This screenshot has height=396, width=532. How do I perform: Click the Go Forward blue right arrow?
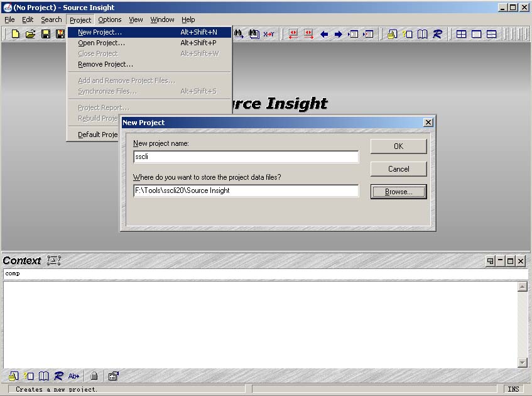339,34
